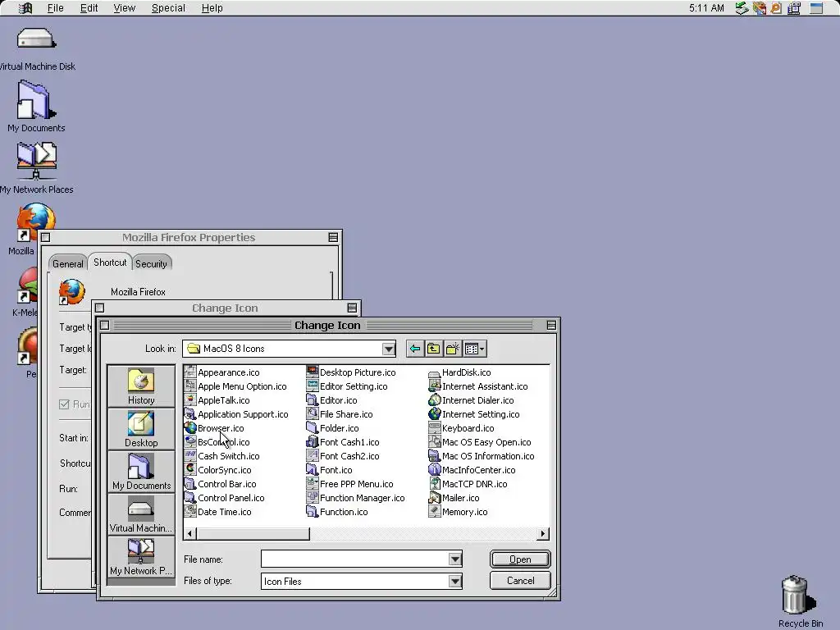Select MacTCP DNR.ico file name

point(474,484)
